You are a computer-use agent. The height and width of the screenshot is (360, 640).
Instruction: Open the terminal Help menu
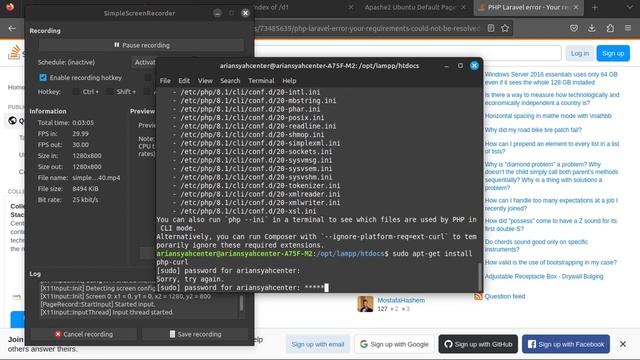click(289, 81)
